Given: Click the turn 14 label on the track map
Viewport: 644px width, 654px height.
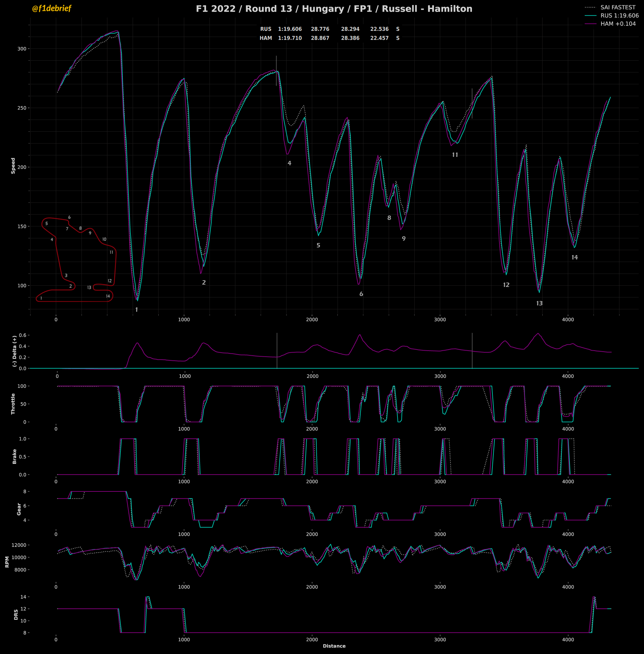Looking at the screenshot, I should click(x=108, y=296).
